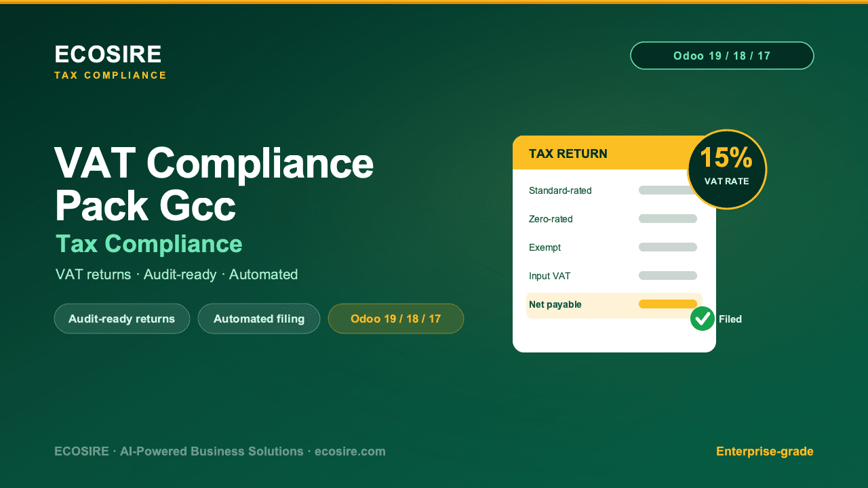Click the gray bar next to Zero-rated
The image size is (868, 488).
point(668,219)
